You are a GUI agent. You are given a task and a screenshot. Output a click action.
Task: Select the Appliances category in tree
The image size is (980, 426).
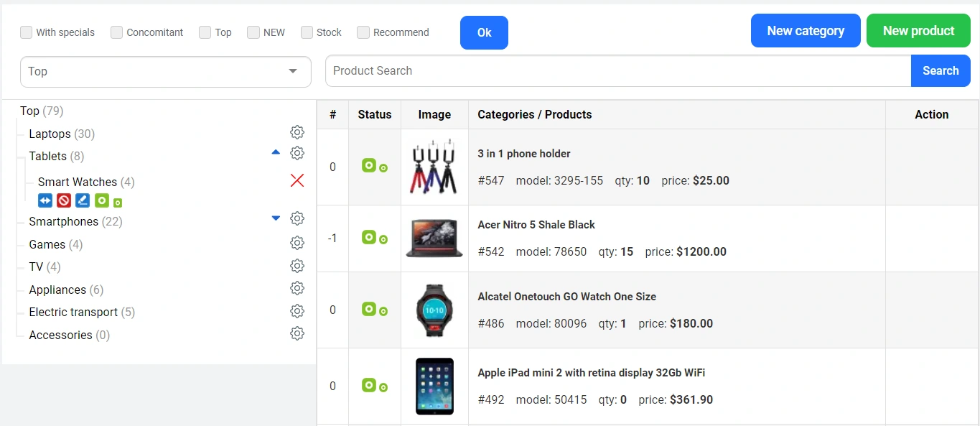pyautogui.click(x=57, y=290)
